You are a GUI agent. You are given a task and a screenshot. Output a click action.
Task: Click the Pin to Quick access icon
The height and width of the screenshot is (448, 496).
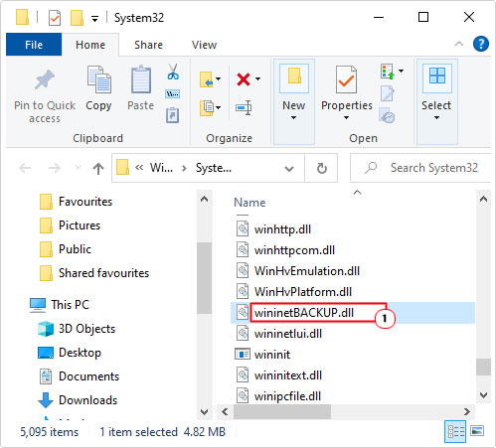click(45, 79)
